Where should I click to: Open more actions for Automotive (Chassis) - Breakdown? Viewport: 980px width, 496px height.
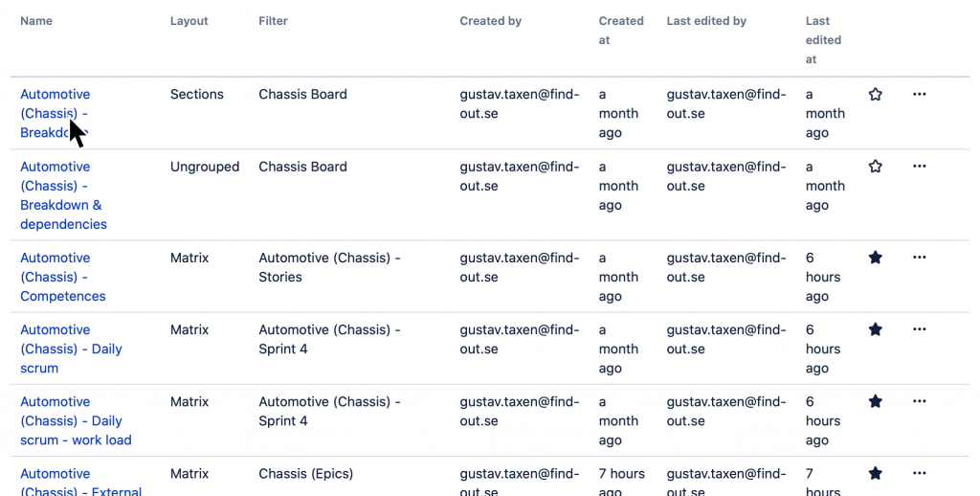[x=919, y=95]
